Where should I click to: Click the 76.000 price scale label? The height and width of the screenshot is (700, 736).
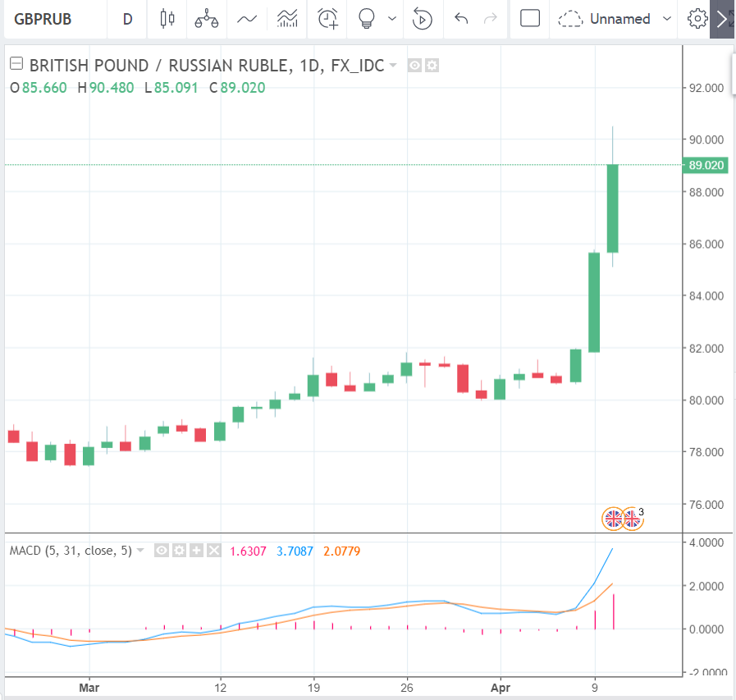[706, 505]
